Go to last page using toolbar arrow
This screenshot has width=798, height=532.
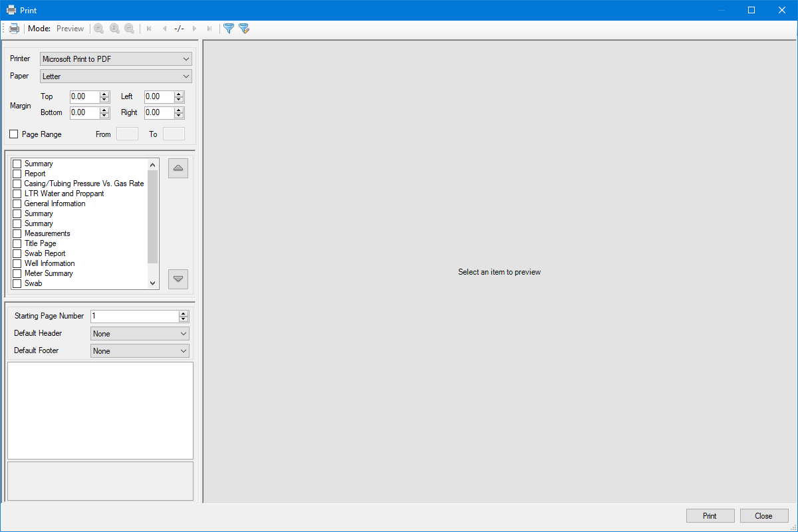tap(209, 29)
